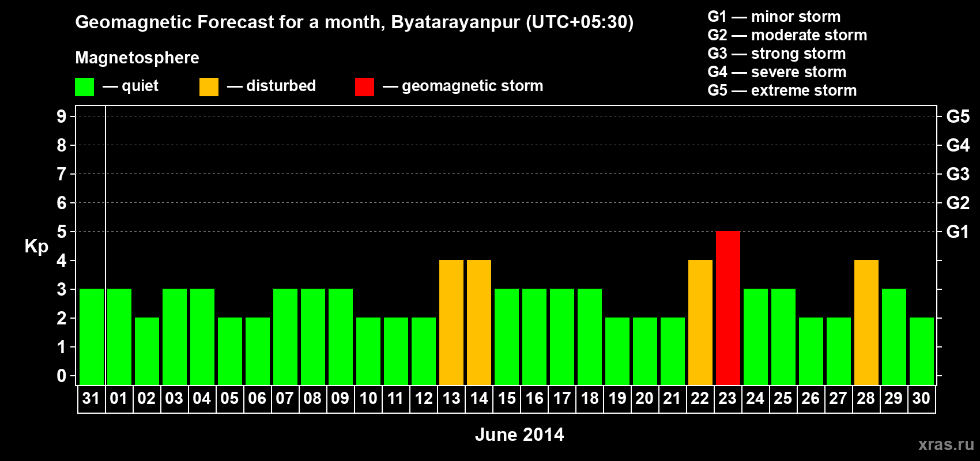Click the date label 27 on the axis
This screenshot has height=461, width=980.
(x=838, y=398)
